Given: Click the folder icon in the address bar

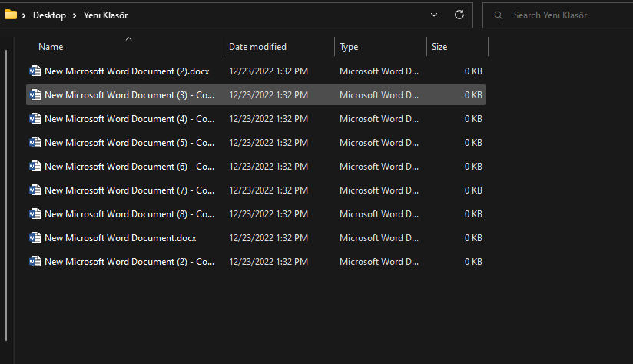Looking at the screenshot, I should [x=11, y=15].
